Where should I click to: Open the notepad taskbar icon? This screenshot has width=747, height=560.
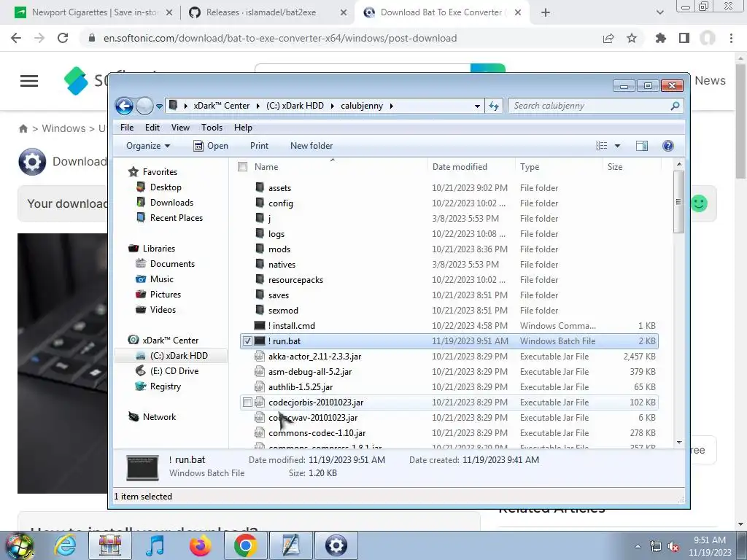tap(290, 545)
